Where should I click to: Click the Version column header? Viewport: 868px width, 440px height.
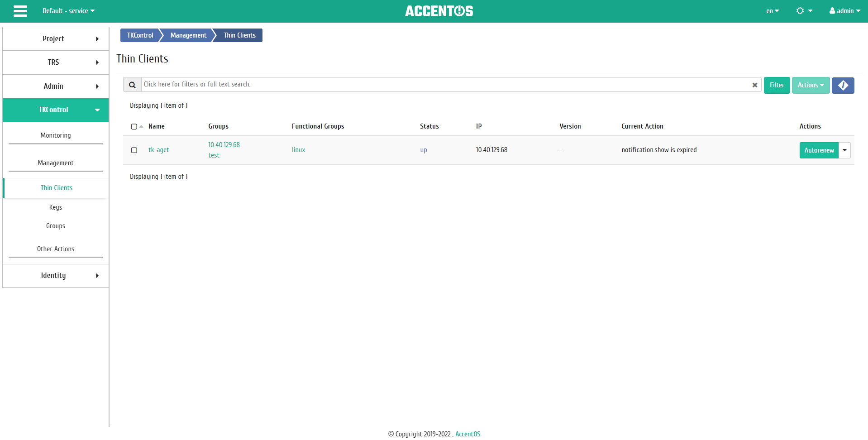[570, 126]
